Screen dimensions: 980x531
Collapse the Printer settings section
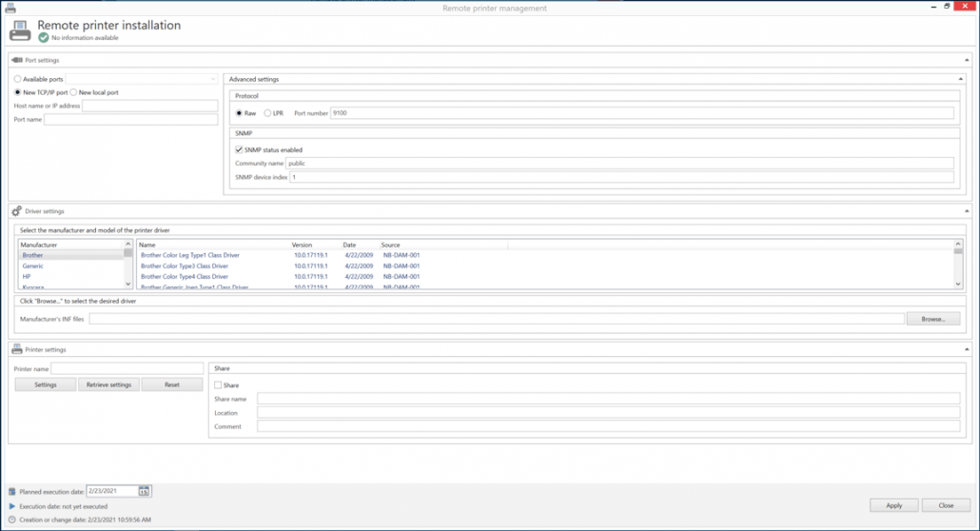tap(967, 349)
